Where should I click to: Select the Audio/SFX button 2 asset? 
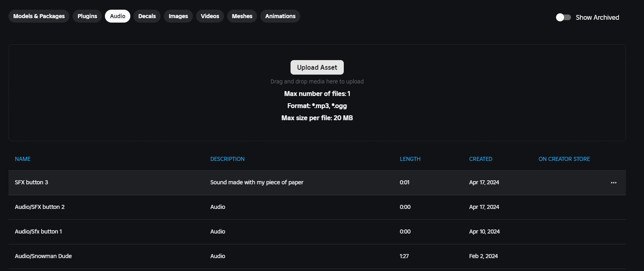click(317, 207)
